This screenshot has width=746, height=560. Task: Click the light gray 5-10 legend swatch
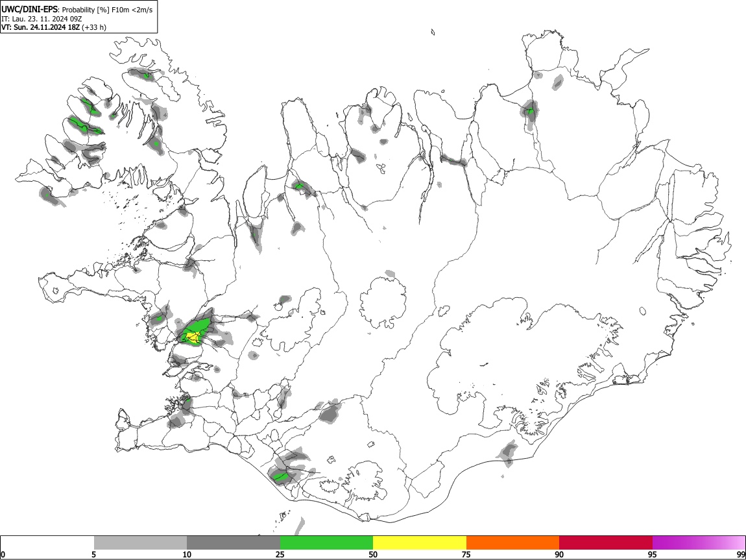pos(140,543)
